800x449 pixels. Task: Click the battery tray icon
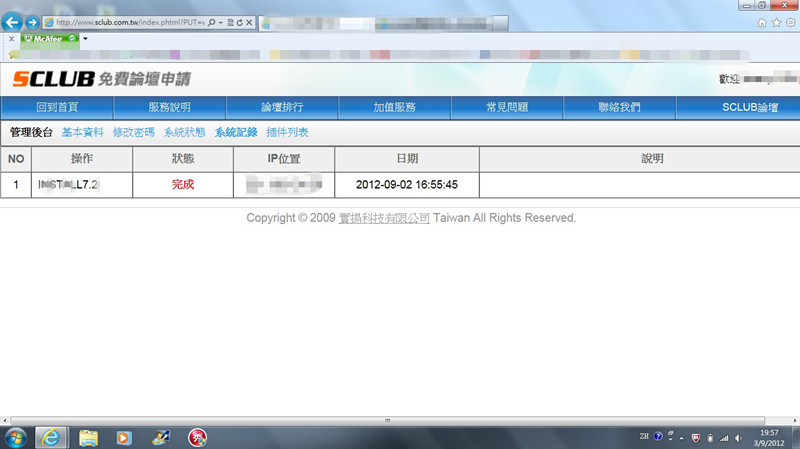click(x=710, y=438)
